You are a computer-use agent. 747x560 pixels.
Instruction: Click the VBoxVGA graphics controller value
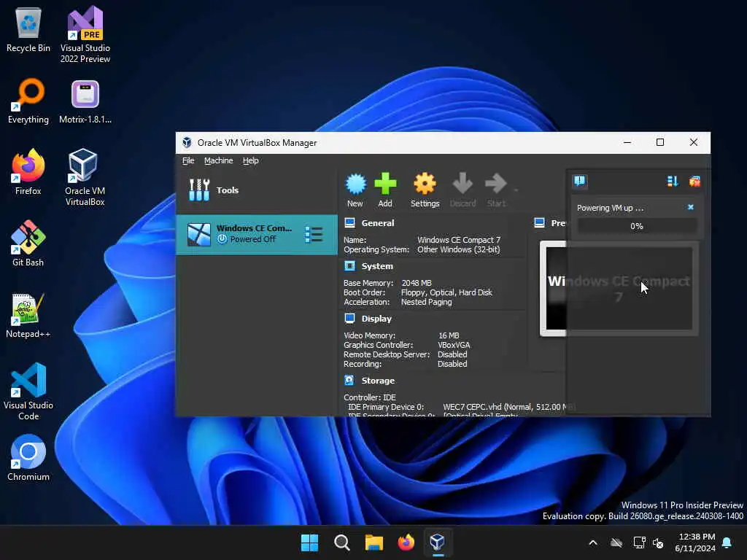point(454,345)
